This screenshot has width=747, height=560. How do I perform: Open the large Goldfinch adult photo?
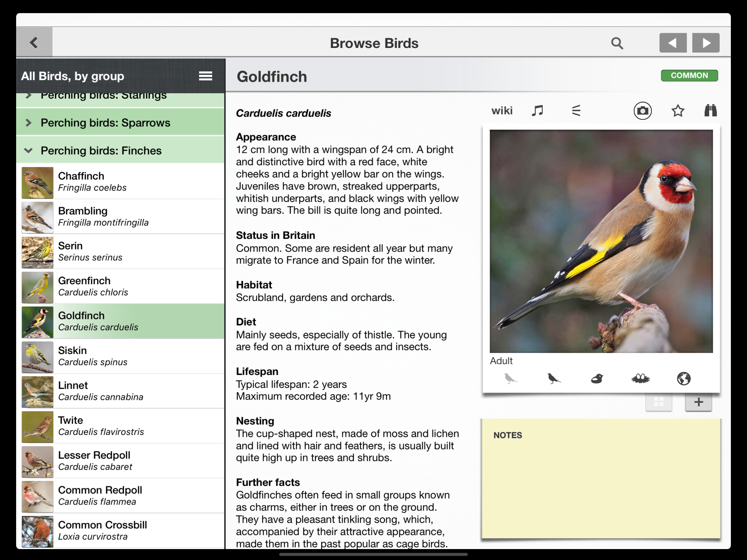[601, 241]
